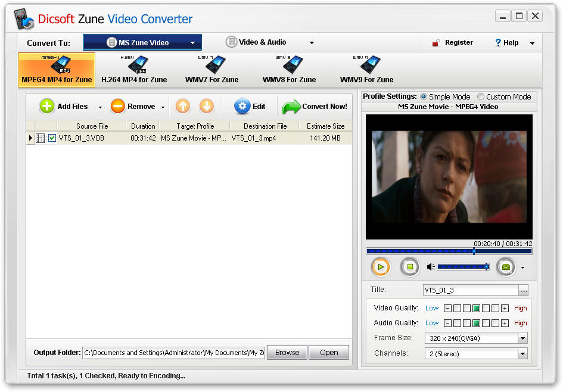Move selected file down with arrow icon
Screen dimensions: 563x392
[207, 106]
